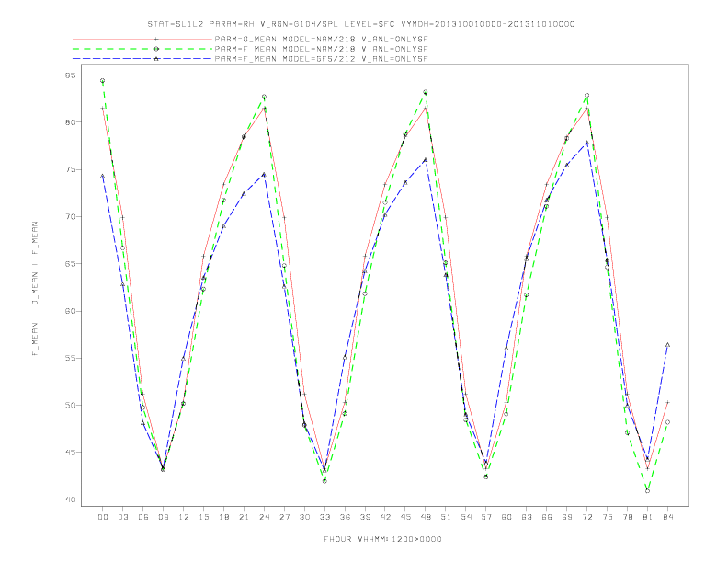Screen dimensions: 728x563
Task: Click x-axis tick label 81
Action: click(648, 517)
